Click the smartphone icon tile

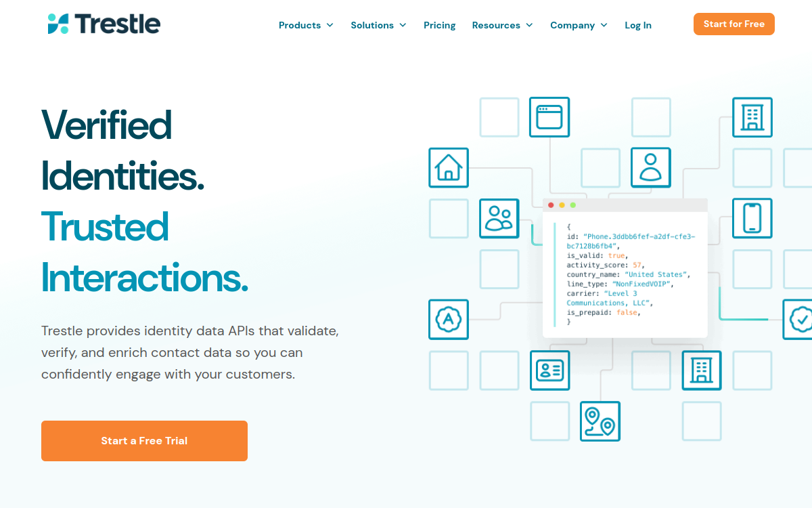click(x=752, y=218)
